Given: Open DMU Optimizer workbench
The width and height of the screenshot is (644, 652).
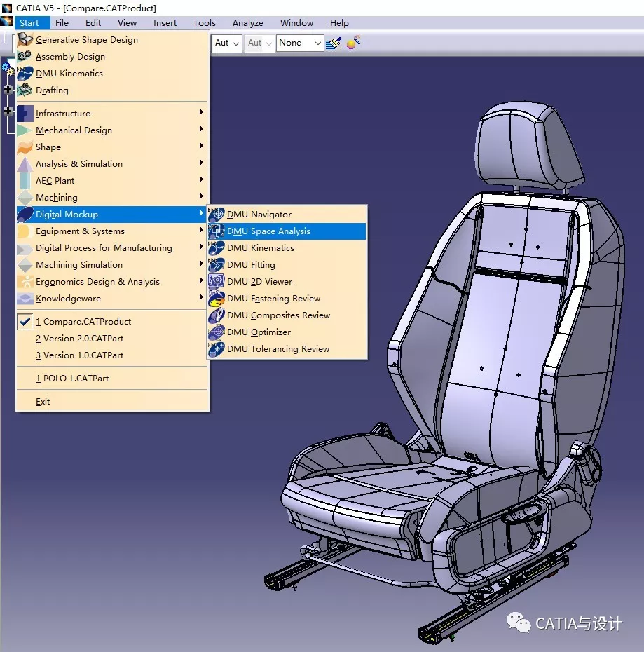Looking at the screenshot, I should coord(259,332).
